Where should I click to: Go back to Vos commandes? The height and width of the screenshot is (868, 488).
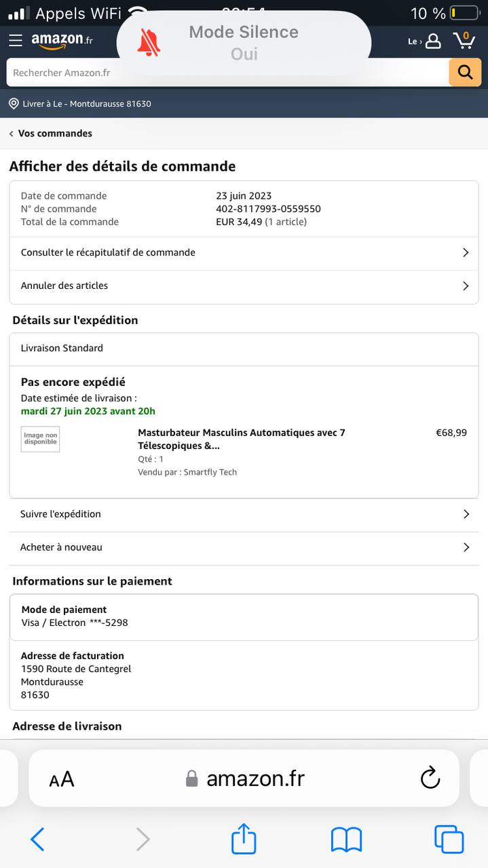click(x=52, y=134)
